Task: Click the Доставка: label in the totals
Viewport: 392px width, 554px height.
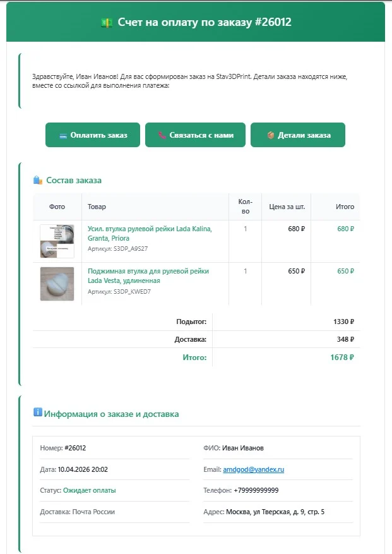Action: 191,339
